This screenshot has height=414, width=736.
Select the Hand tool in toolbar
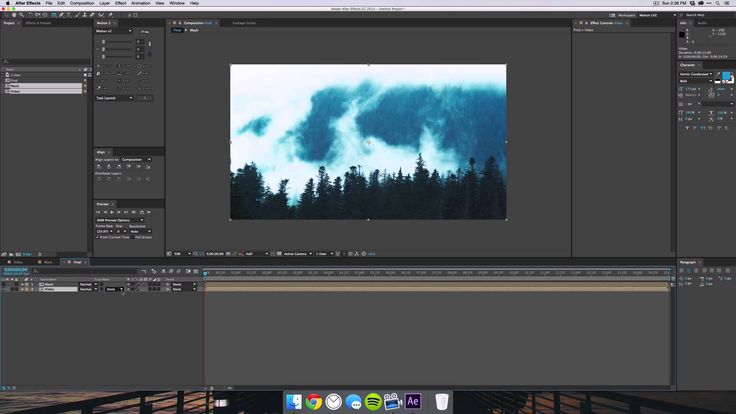(14, 15)
